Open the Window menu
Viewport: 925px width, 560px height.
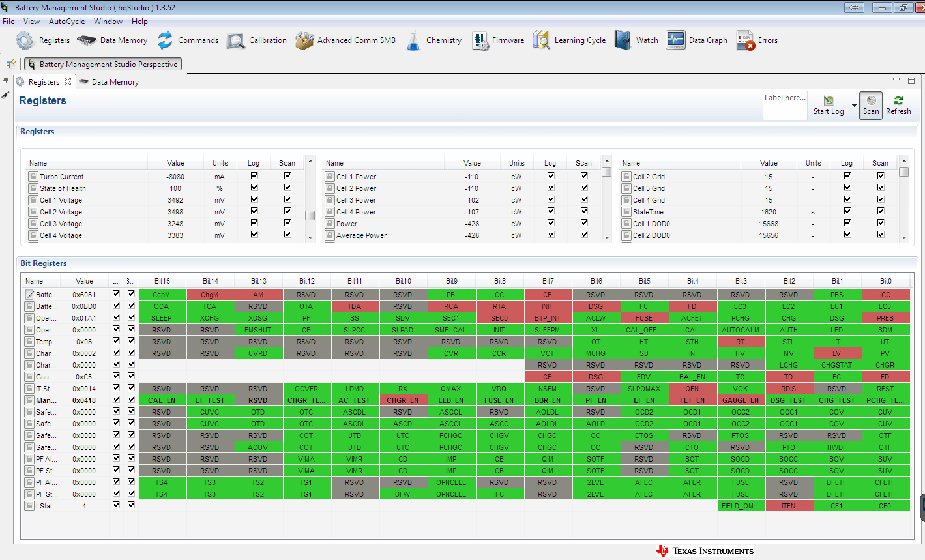click(108, 22)
